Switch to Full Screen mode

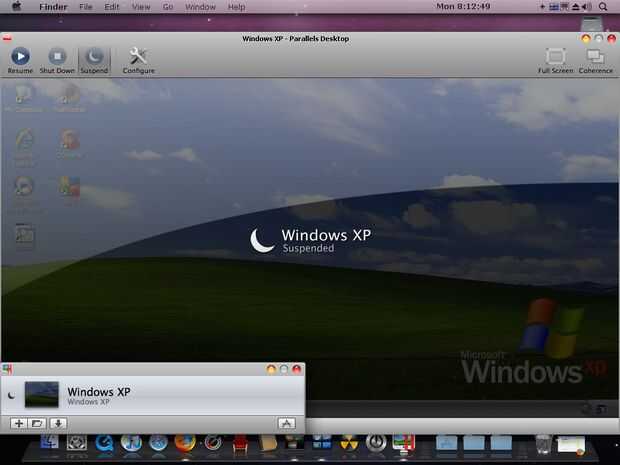pyautogui.click(x=555, y=60)
